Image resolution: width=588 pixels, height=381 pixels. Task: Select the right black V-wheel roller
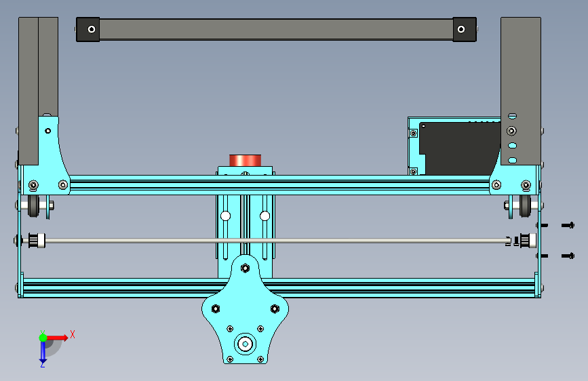pyautogui.click(x=525, y=205)
